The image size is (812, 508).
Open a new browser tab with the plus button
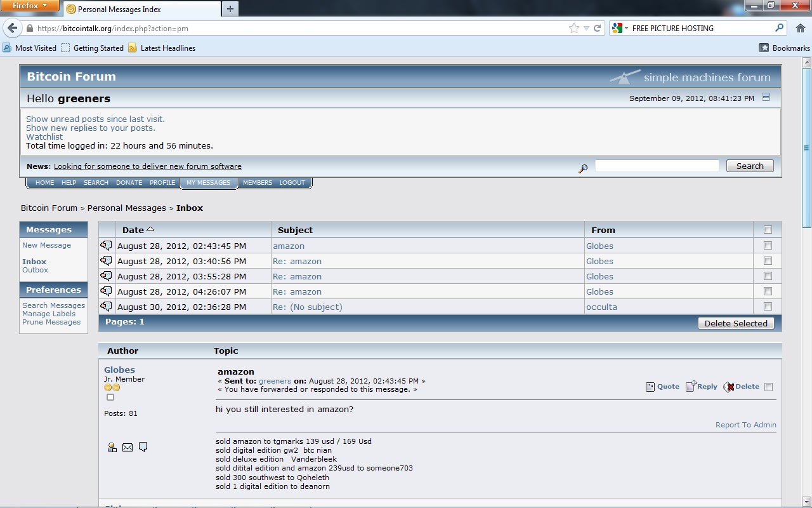click(x=230, y=9)
